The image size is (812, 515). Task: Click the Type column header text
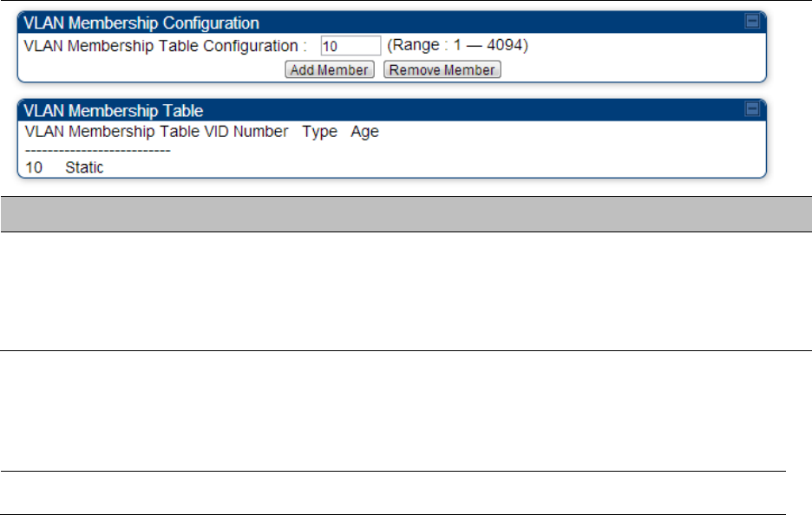(319, 132)
